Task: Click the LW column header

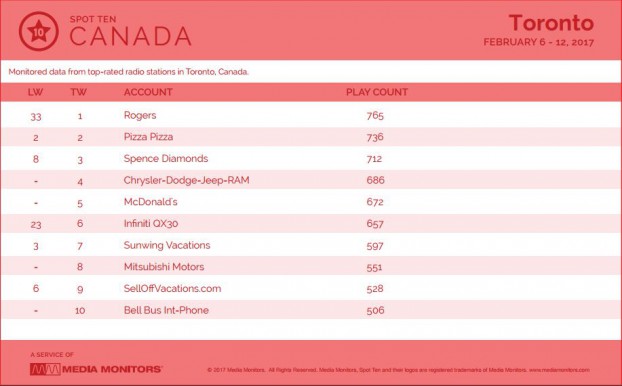Action: point(35,92)
